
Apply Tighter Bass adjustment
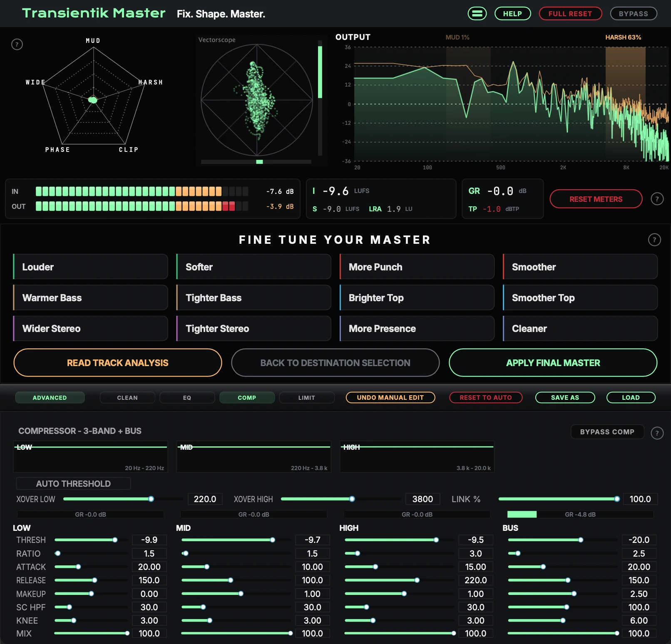pos(253,297)
